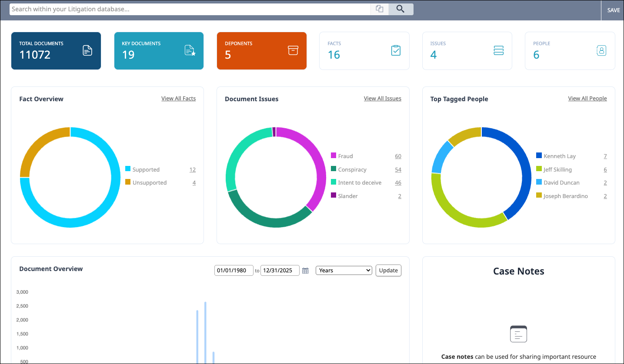This screenshot has height=364, width=624.
Task: Click the David Duncan light-blue legend swatch
Action: [x=539, y=182]
